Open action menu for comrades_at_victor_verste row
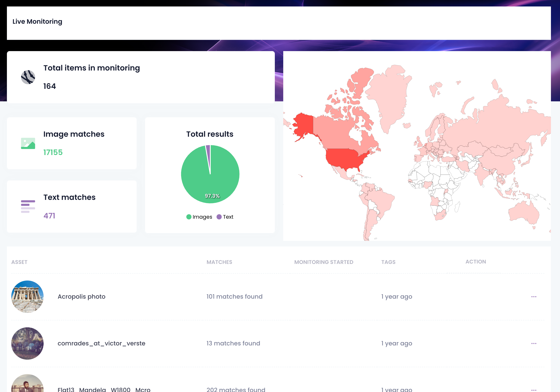The image size is (560, 392). point(534,343)
